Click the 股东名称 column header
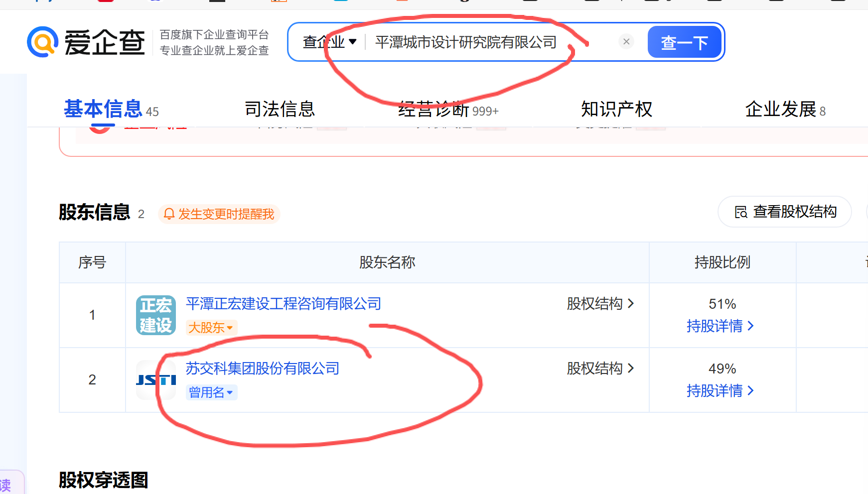 coord(387,262)
